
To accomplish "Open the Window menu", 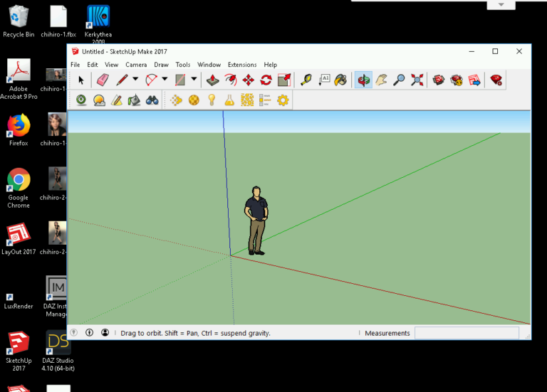I will pos(209,65).
